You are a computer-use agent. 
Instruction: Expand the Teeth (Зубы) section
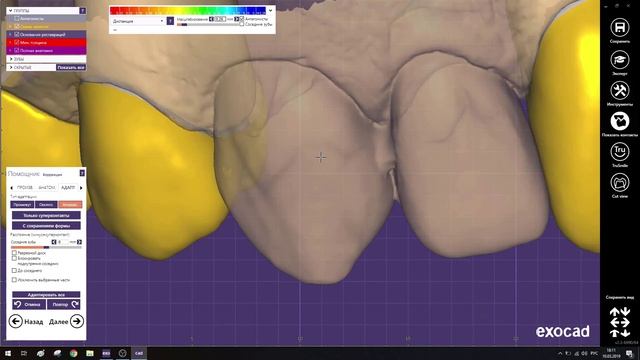pos(11,59)
